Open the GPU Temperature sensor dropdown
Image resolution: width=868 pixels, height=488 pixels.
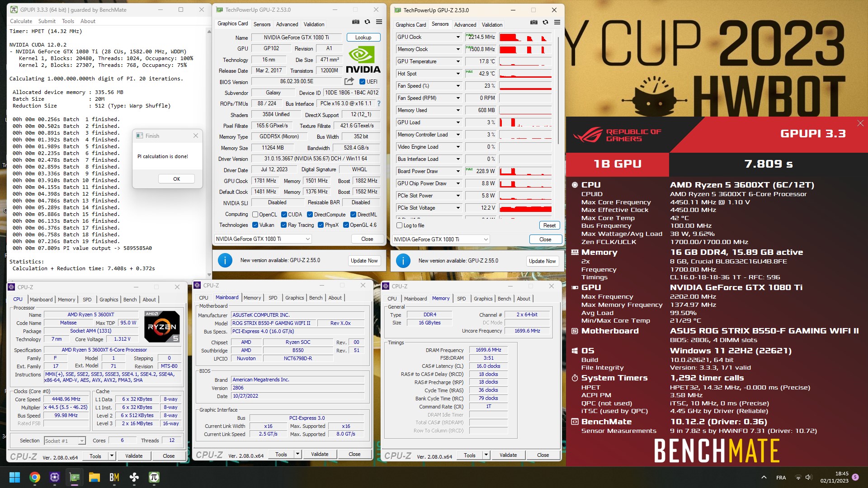click(458, 61)
